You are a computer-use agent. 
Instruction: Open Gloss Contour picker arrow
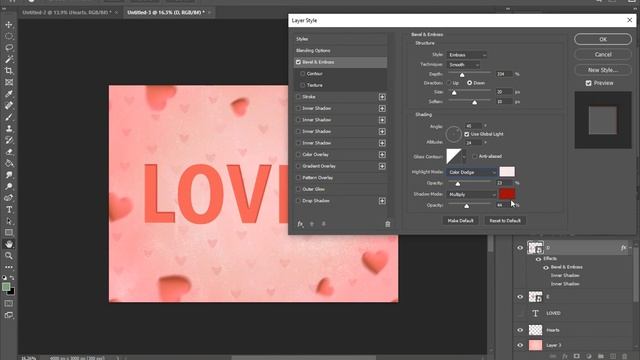464,156
